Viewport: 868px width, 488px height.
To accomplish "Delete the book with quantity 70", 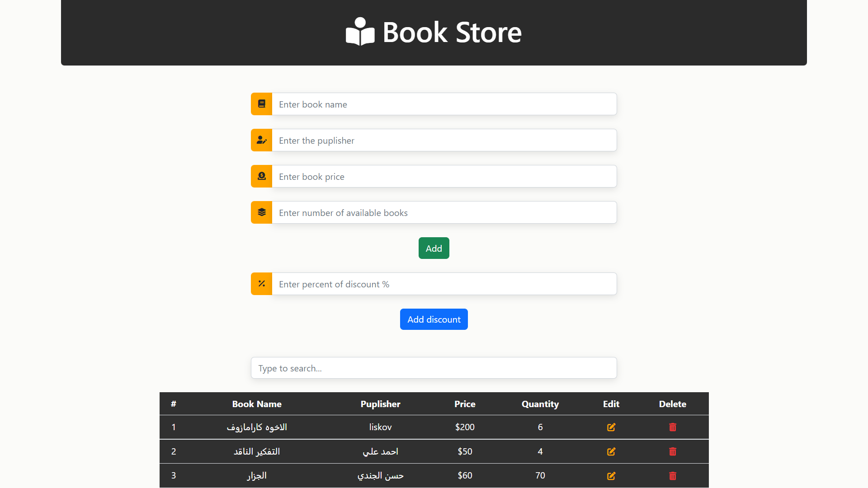I will point(672,476).
